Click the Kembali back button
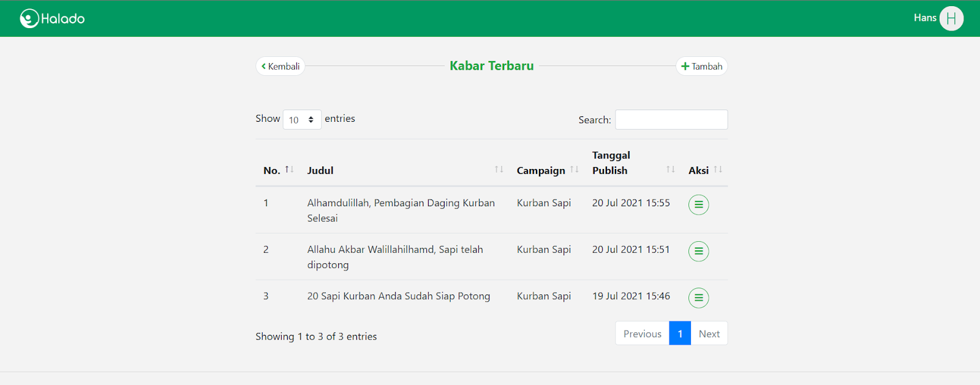The image size is (980, 385). pyautogui.click(x=281, y=66)
